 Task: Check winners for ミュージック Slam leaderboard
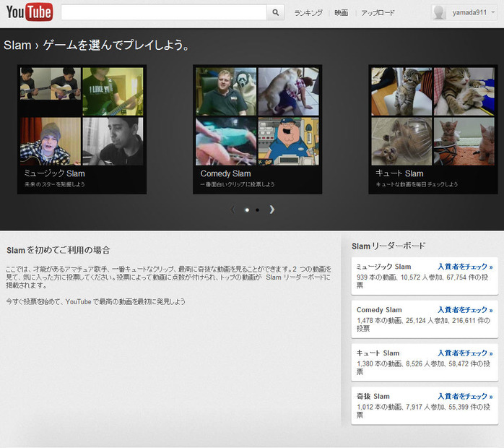[x=465, y=267]
